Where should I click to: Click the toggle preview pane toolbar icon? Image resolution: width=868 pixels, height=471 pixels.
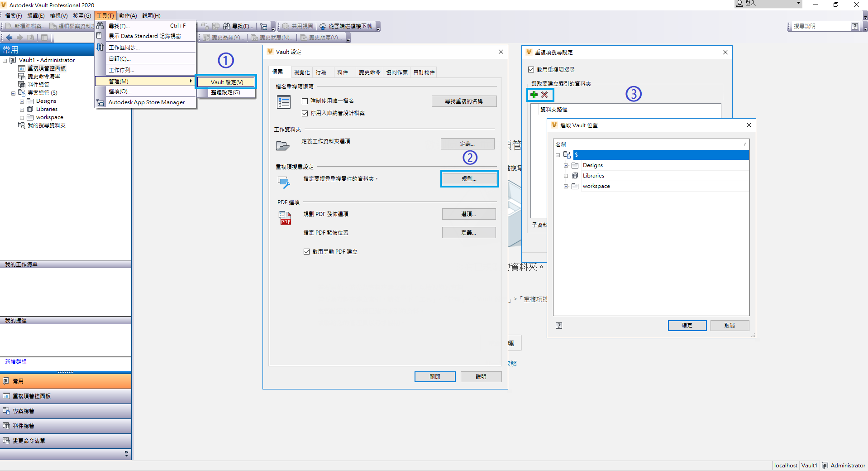coord(44,38)
